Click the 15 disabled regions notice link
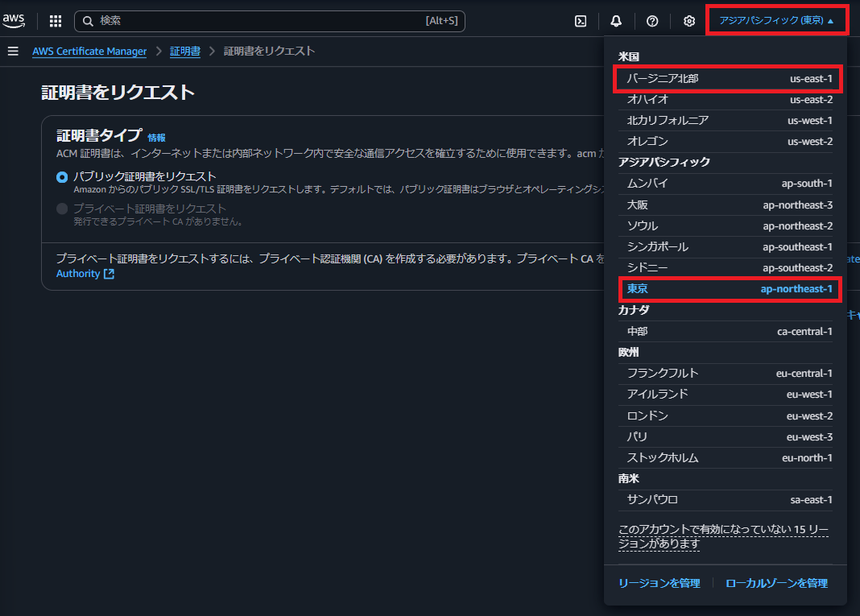 (723, 536)
